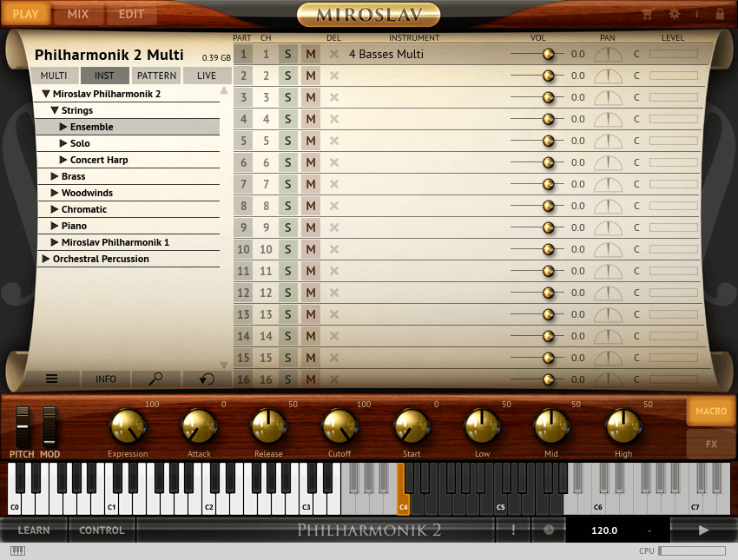Open the PATTERN browser tab
738x560 pixels.
(x=157, y=76)
